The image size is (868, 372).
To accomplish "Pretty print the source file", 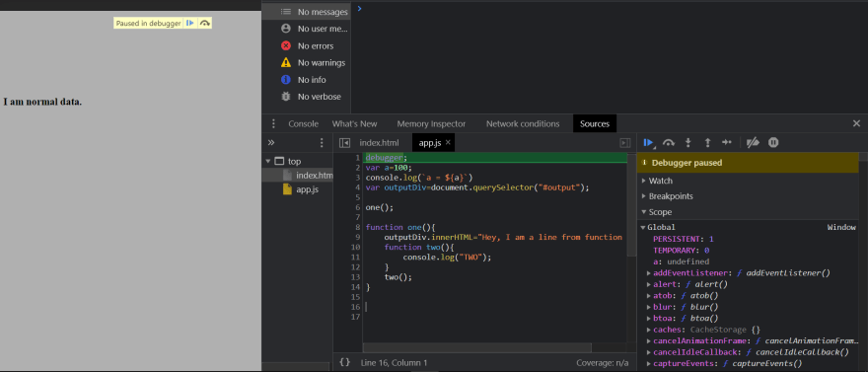I will coord(345,362).
